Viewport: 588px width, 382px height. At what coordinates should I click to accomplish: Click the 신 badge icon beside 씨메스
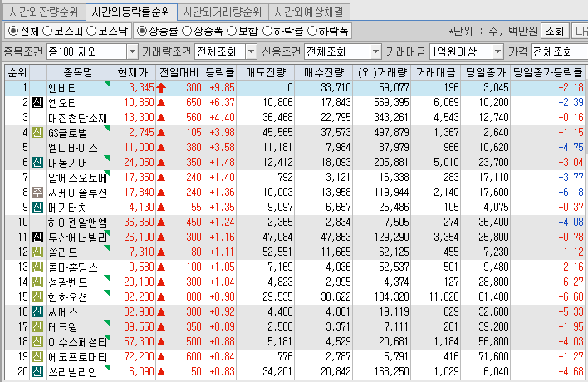coord(37,312)
